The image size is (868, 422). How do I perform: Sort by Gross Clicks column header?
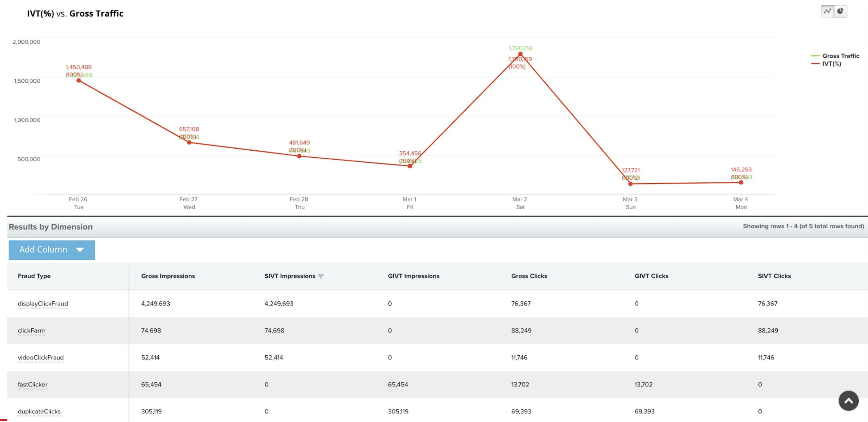(529, 276)
